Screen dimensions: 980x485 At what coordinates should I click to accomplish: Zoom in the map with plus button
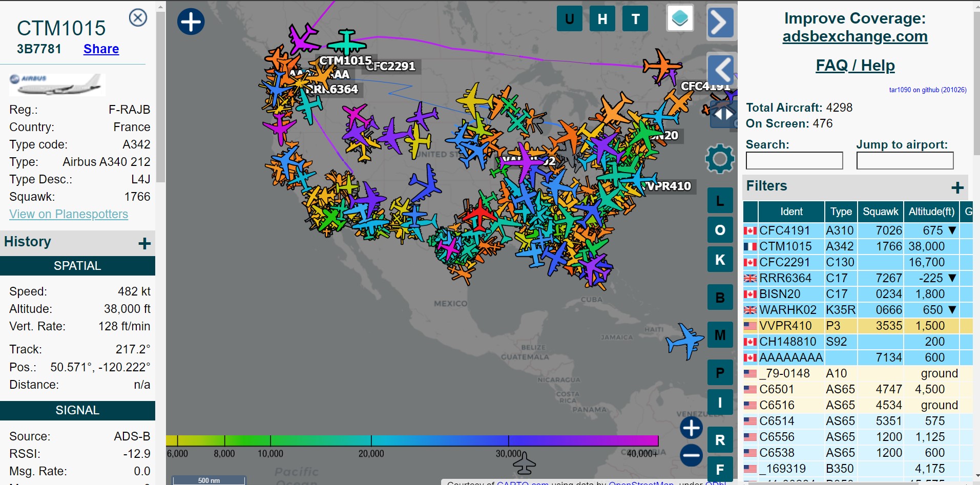(x=691, y=428)
